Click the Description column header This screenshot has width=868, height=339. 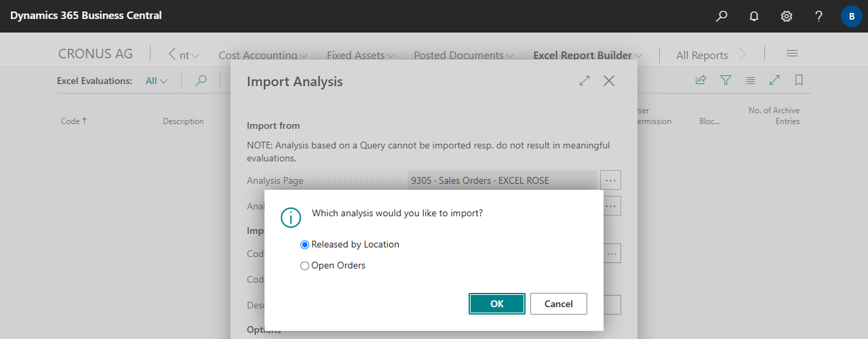click(183, 121)
